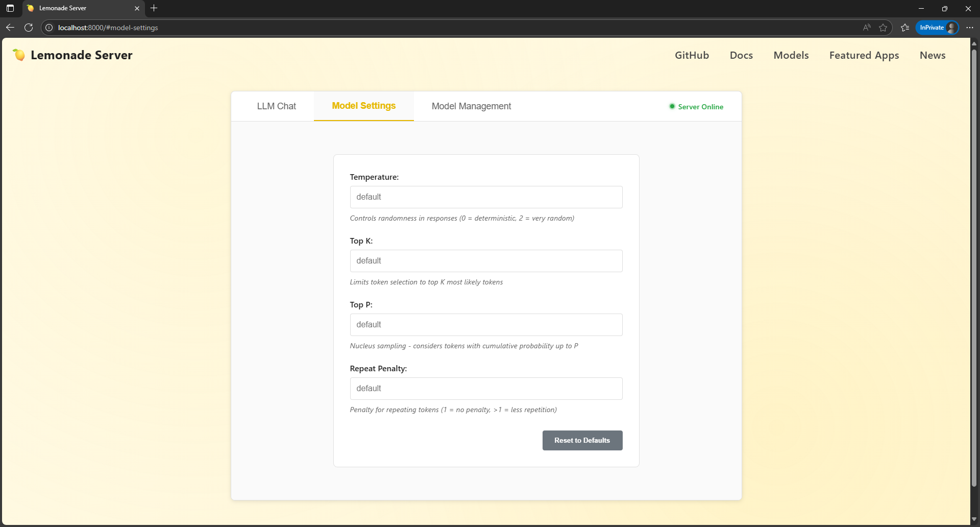The height and width of the screenshot is (527, 980).
Task: Open a new browser tab
Action: click(154, 8)
